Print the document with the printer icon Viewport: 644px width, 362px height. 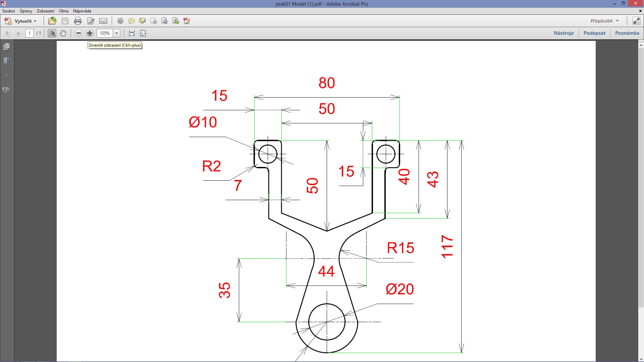point(78,21)
